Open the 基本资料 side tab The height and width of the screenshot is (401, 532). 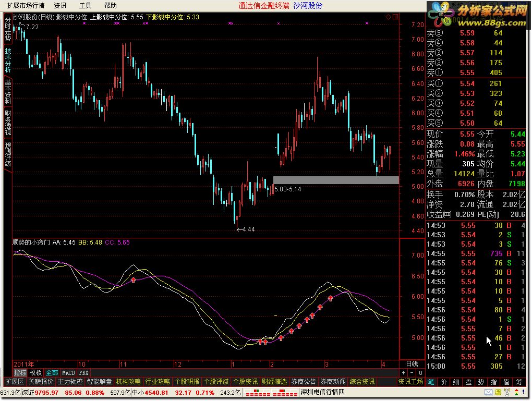[8, 91]
